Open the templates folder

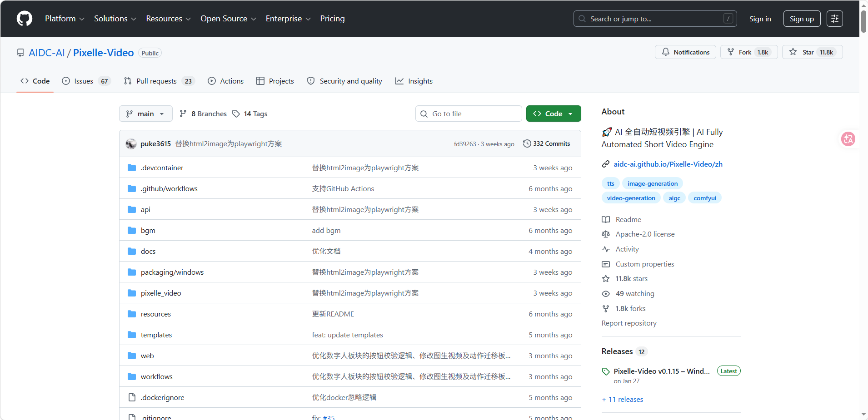point(156,335)
